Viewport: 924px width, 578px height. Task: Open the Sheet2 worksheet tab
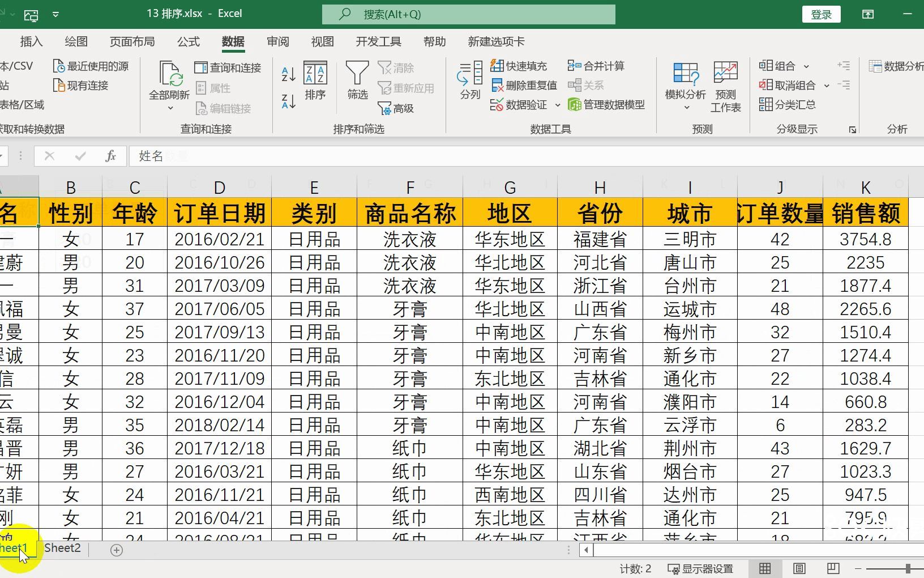click(62, 548)
